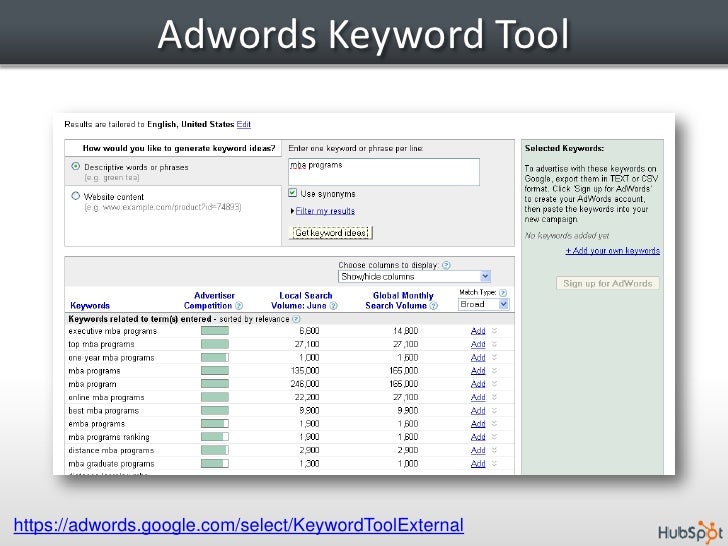Image resolution: width=728 pixels, height=546 pixels.
Task: Open help icon beside Local Search Volume: June
Action: click(333, 306)
